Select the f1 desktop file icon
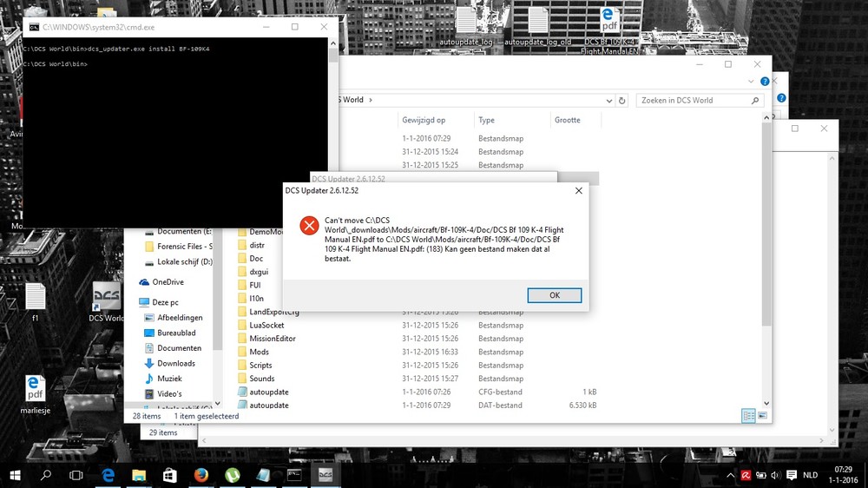Image resolution: width=868 pixels, height=488 pixels. pos(35,302)
